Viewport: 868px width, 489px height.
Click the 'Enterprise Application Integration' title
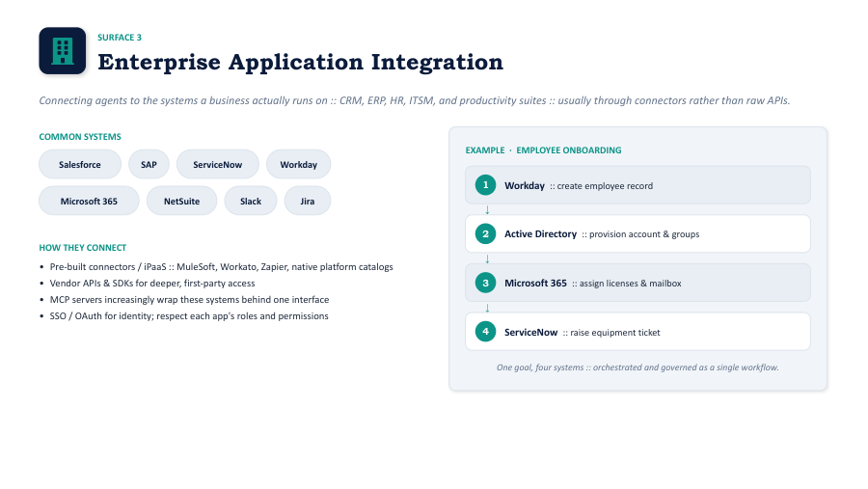coord(301,62)
